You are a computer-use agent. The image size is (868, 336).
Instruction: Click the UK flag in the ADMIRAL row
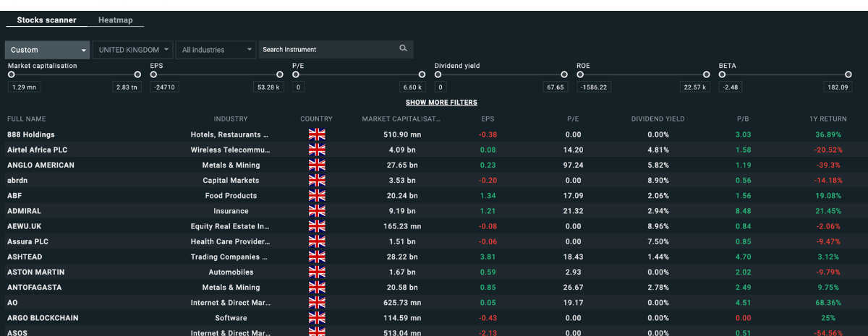317,211
